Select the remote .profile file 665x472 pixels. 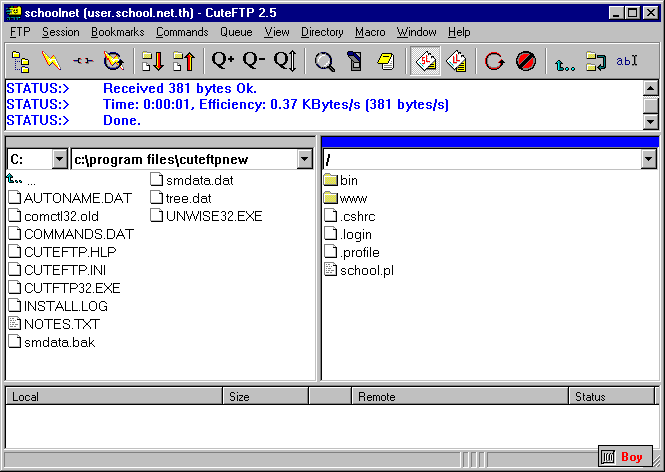click(352, 252)
